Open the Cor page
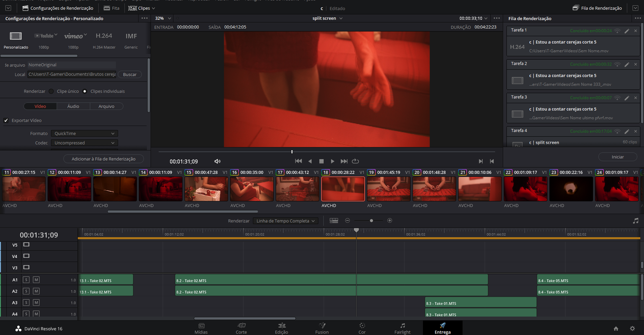The image size is (644, 335). [x=362, y=328]
